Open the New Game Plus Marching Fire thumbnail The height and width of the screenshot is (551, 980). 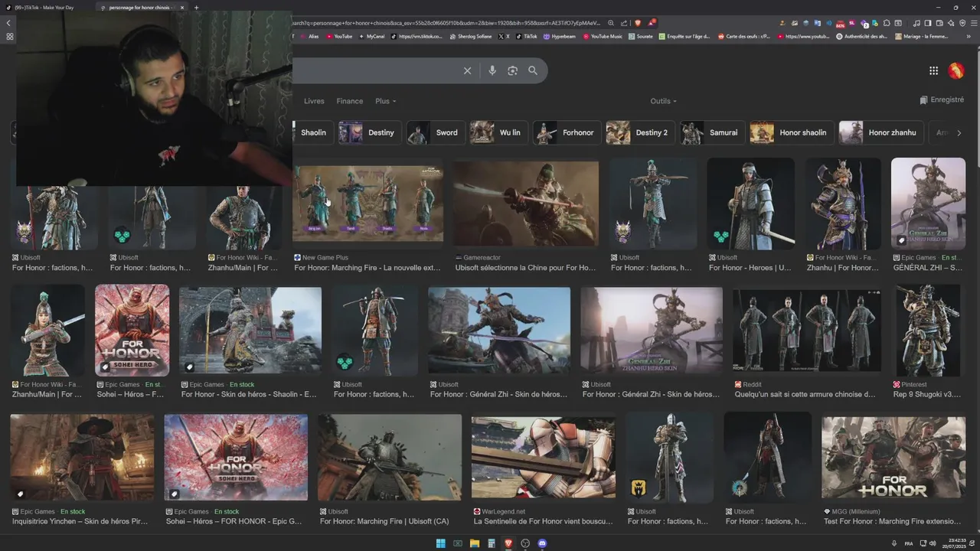pyautogui.click(x=368, y=203)
